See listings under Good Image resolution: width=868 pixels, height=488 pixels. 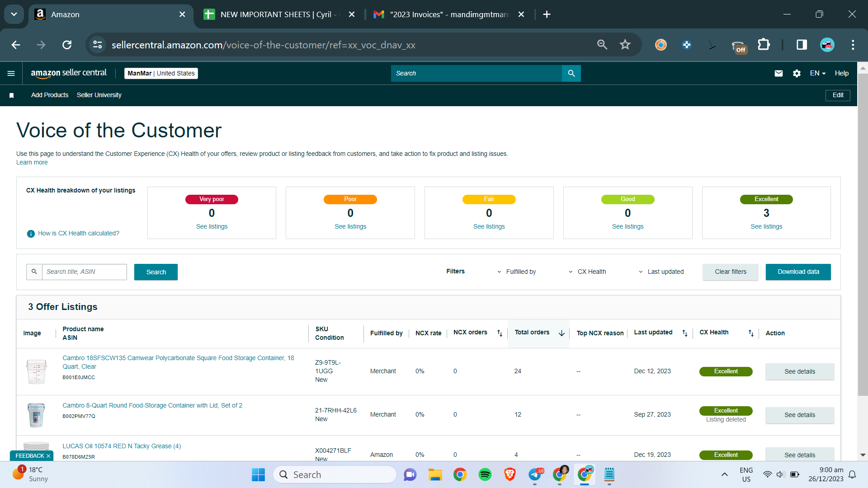[628, 227]
